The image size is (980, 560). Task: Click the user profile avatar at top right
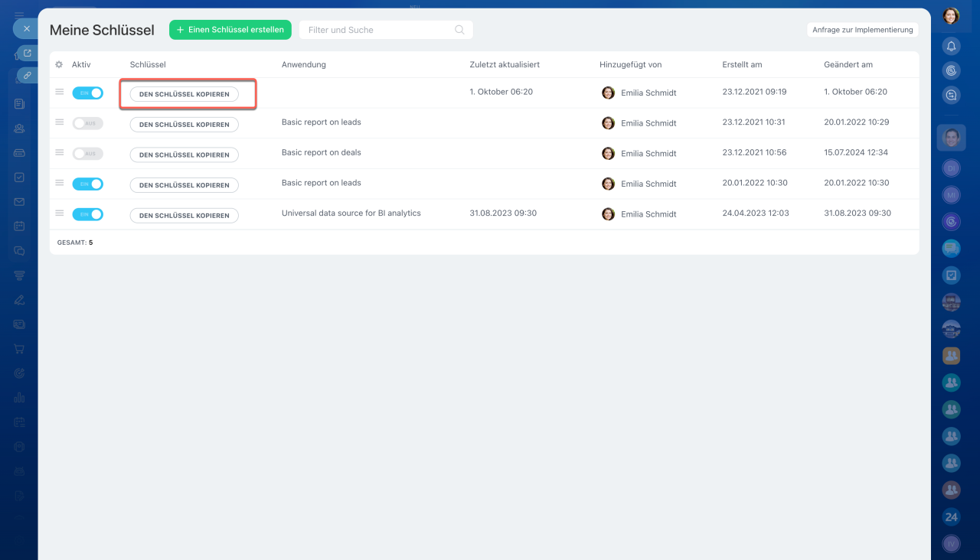click(951, 15)
